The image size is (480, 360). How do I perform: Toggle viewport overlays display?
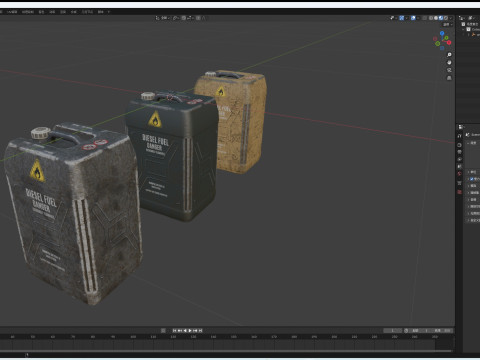click(x=413, y=18)
